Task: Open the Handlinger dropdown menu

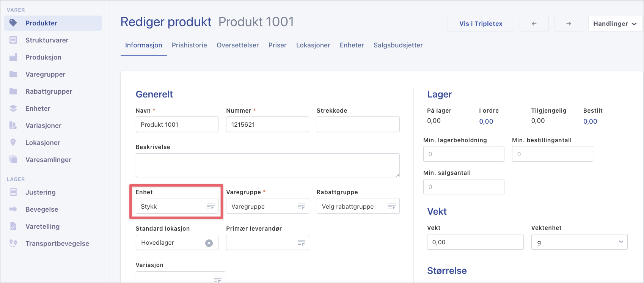Action: (x=615, y=24)
